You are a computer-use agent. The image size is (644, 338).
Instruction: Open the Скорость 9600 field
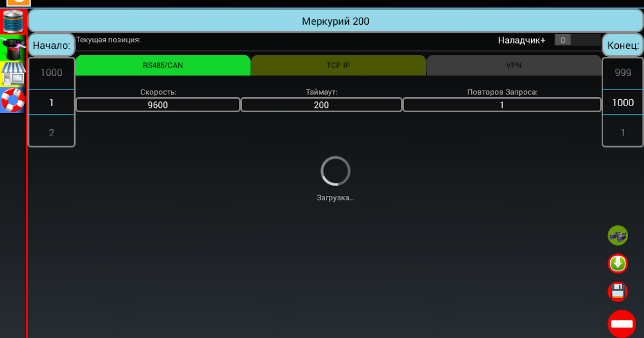pos(158,105)
